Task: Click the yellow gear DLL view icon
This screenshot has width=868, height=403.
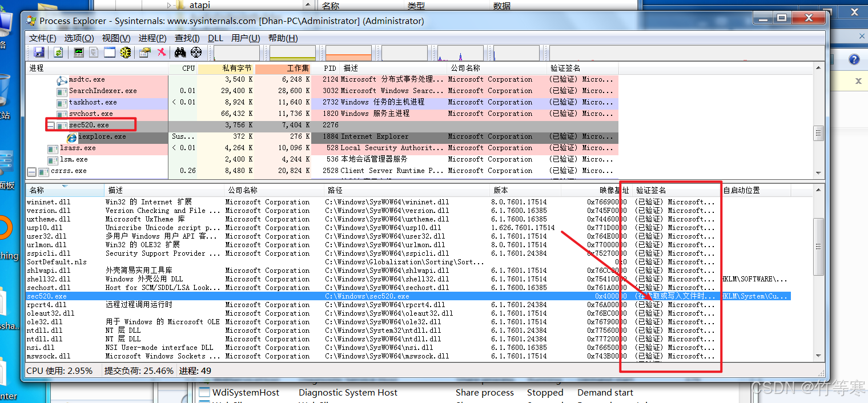Action: (x=126, y=53)
